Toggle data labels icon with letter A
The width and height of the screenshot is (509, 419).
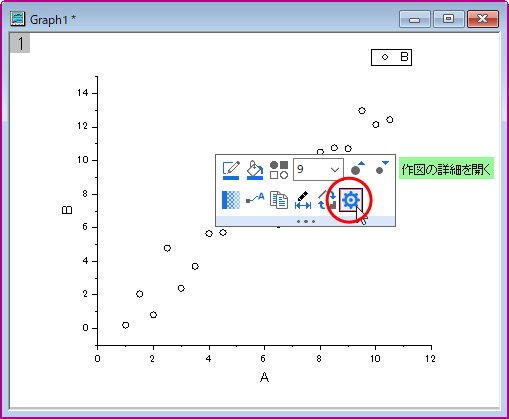[x=255, y=198]
